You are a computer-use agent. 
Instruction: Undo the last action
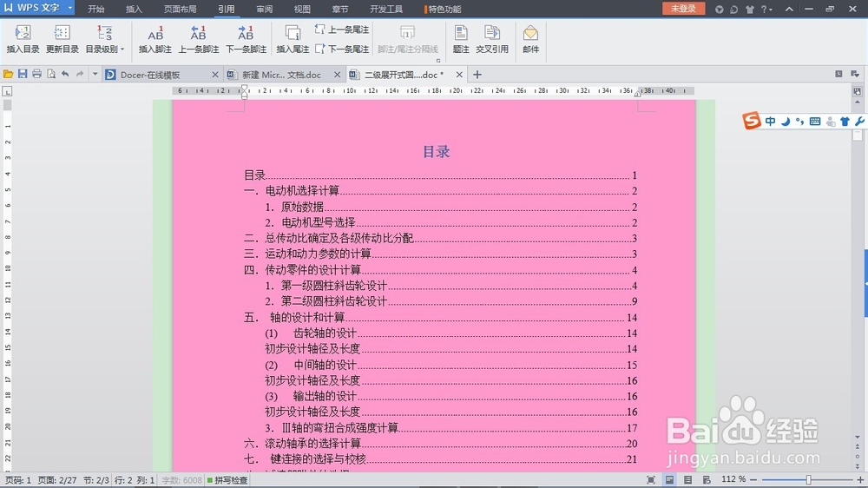point(65,74)
